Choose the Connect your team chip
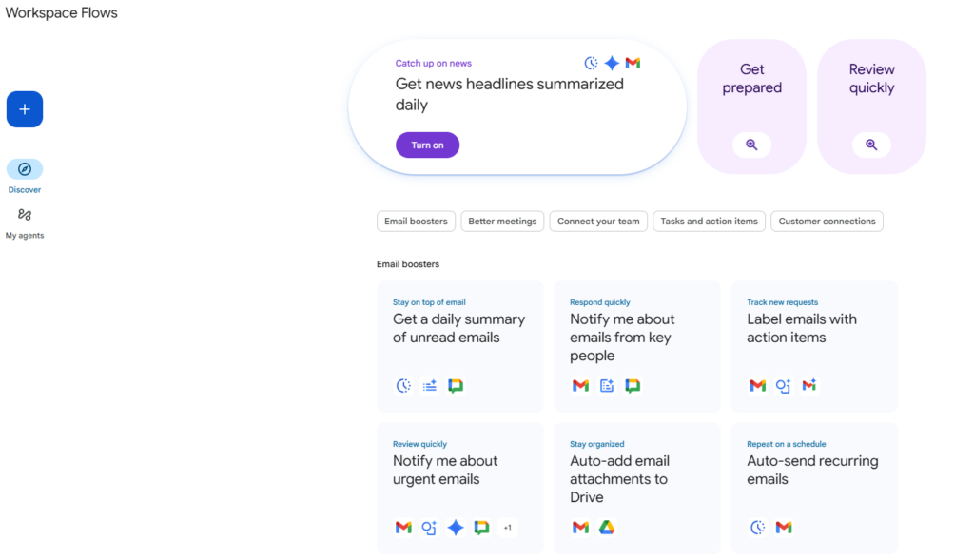 [598, 222]
